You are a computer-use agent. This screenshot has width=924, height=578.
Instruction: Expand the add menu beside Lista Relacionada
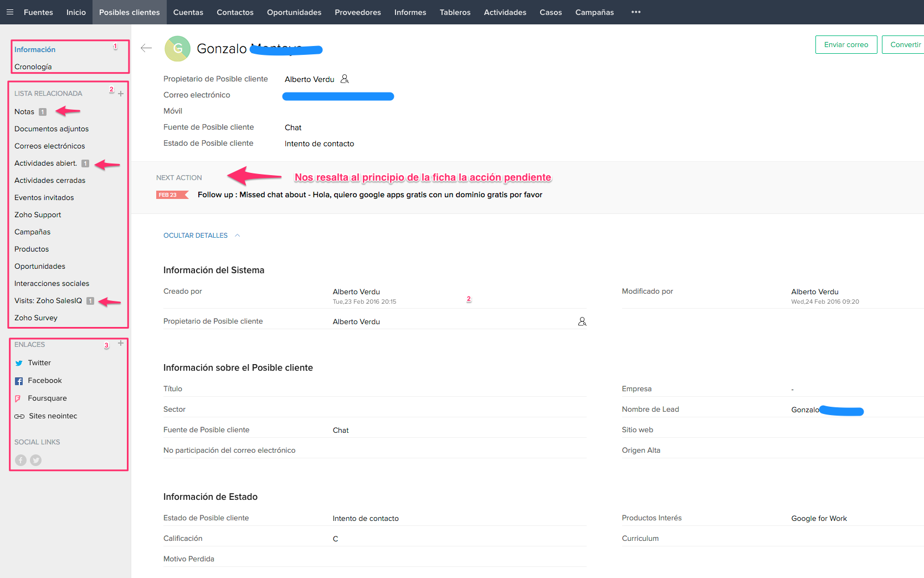(121, 93)
